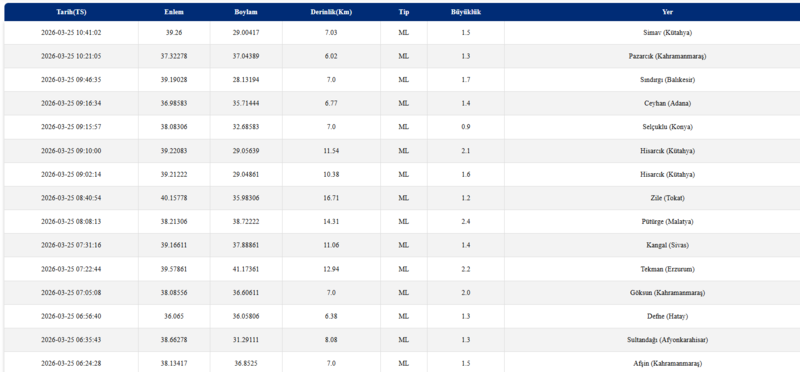Select the date 2026-03-25 06:24:28

tap(71, 364)
